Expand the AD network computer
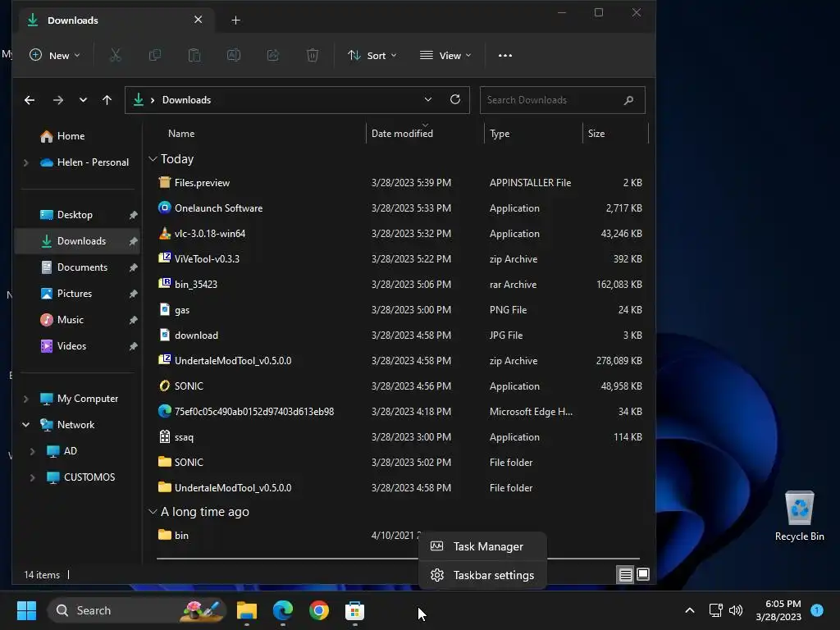 click(x=32, y=451)
